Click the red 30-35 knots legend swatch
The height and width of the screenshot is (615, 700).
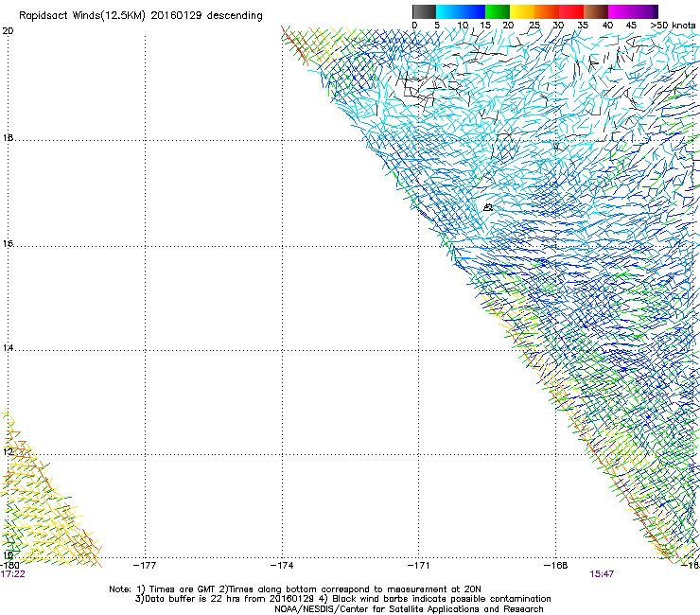point(571,11)
